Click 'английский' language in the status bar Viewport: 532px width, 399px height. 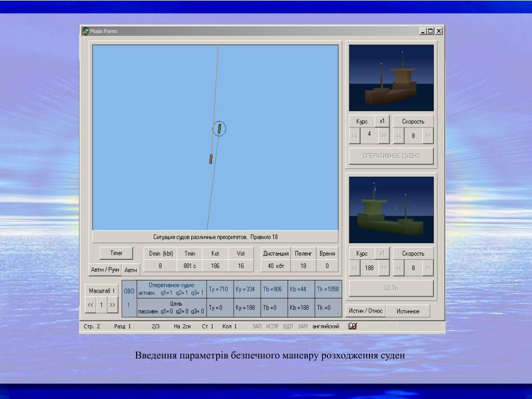[x=326, y=326]
